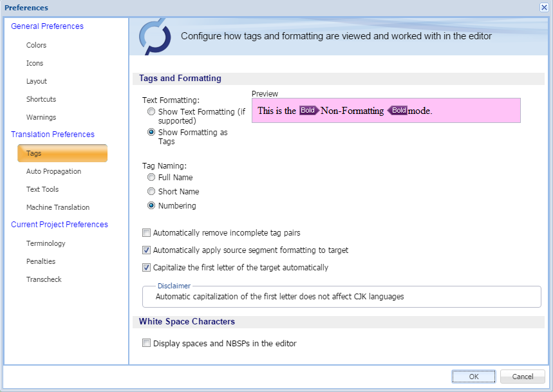Open the Shortcuts preferences page

tap(41, 99)
